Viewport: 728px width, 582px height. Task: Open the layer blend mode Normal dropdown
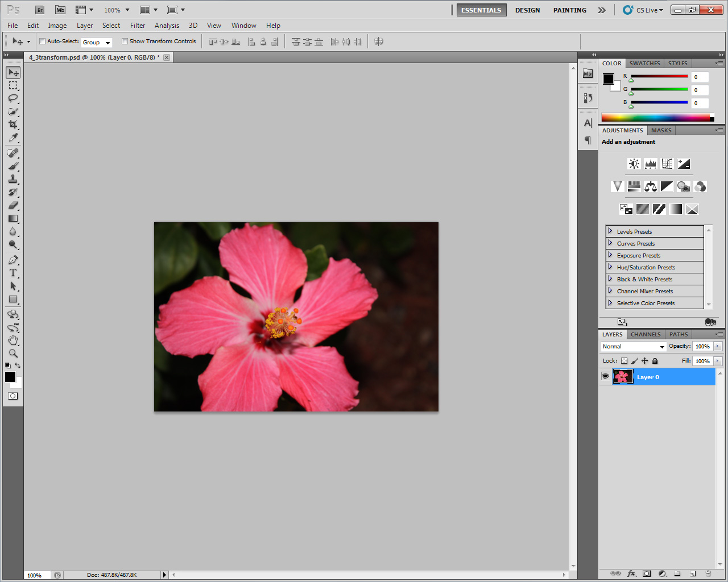(634, 346)
